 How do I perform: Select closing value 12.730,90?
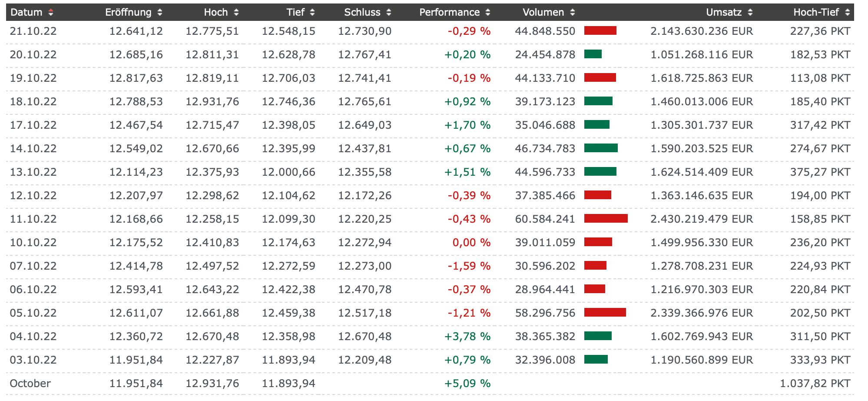365,31
